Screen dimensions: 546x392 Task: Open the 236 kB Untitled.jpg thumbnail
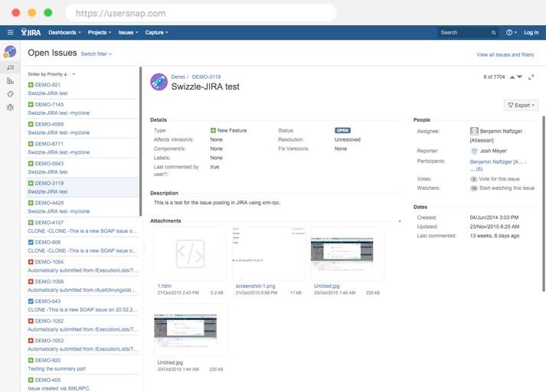click(x=347, y=253)
